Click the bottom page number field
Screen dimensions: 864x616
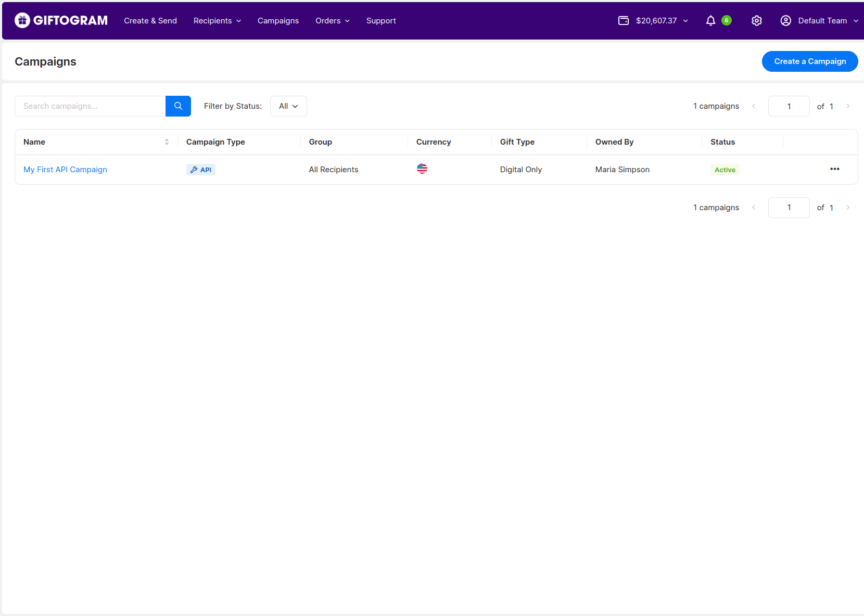789,208
